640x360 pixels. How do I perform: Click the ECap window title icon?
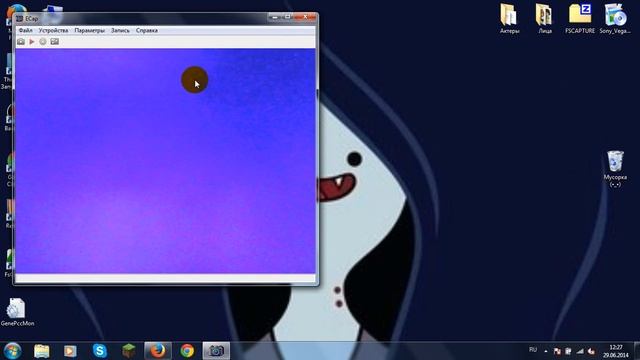(x=19, y=18)
